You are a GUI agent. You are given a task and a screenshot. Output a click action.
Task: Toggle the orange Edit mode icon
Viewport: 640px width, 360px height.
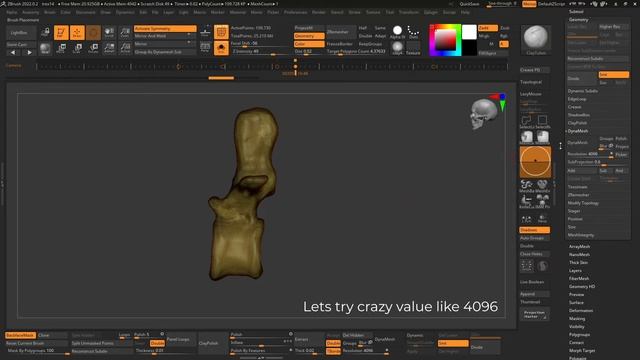(61, 33)
